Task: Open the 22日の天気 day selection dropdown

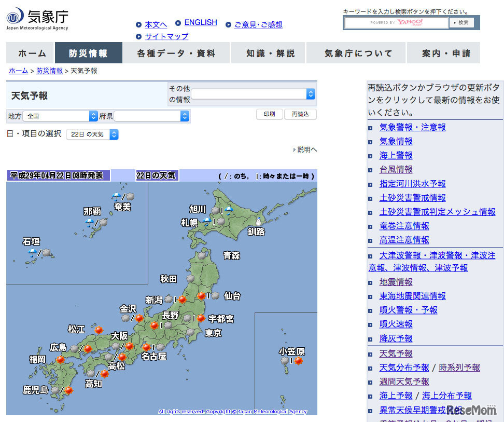Action: (x=92, y=134)
